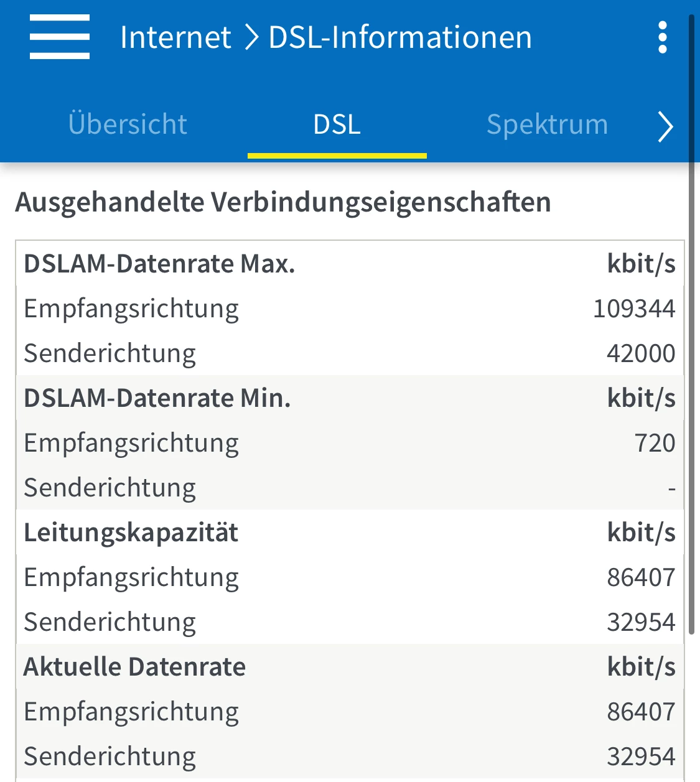700x782 pixels.
Task: Select the Leitungskapazität row header
Action: coord(131,533)
